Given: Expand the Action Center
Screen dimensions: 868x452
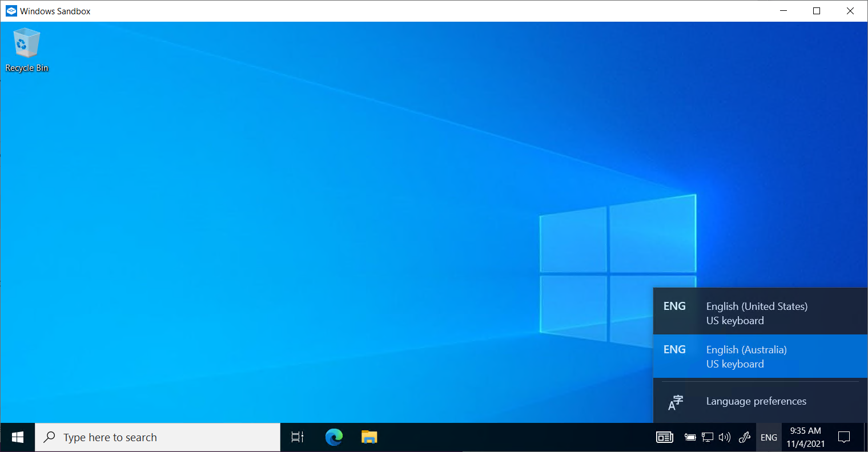Looking at the screenshot, I should (x=844, y=437).
